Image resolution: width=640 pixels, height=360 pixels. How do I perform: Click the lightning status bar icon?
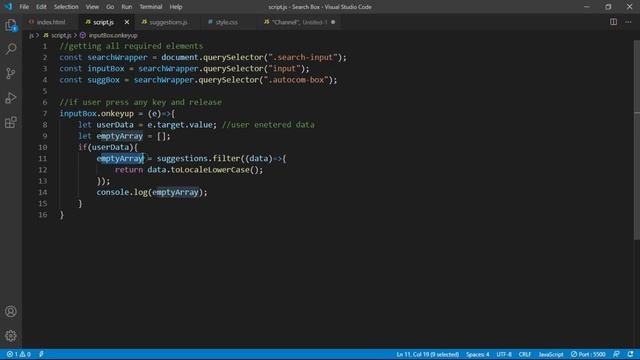click(41, 354)
